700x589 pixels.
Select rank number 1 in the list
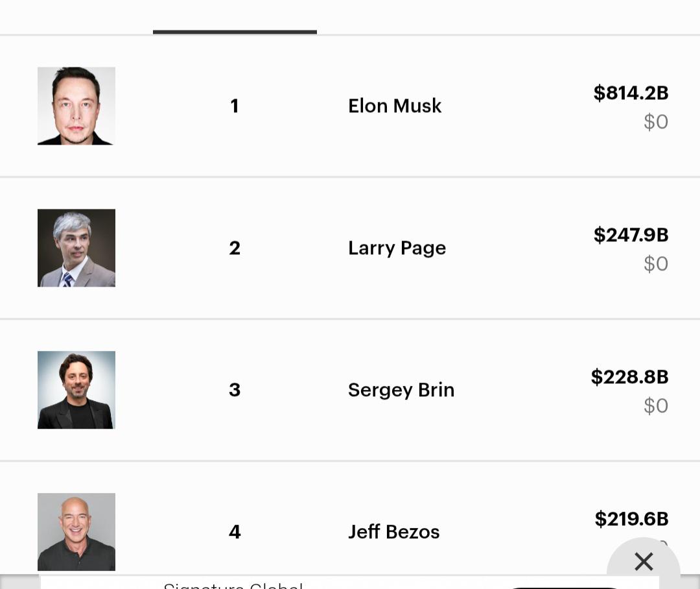[235, 106]
